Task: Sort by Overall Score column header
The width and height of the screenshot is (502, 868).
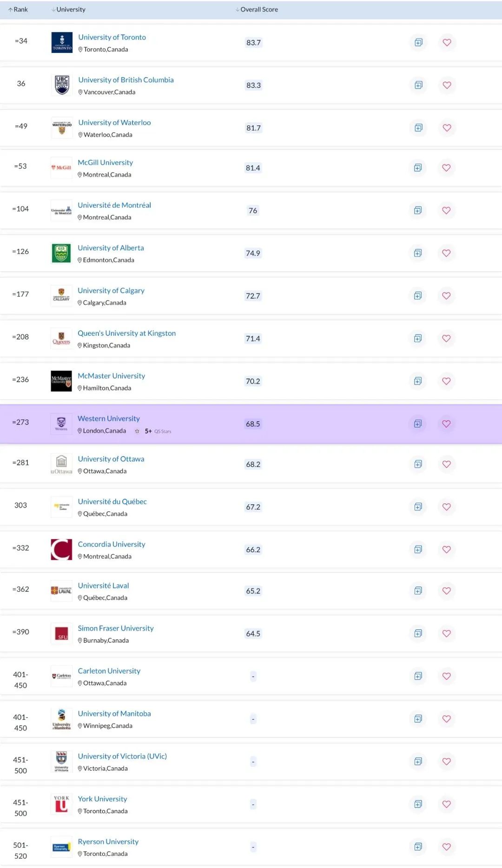Action: 257,9
